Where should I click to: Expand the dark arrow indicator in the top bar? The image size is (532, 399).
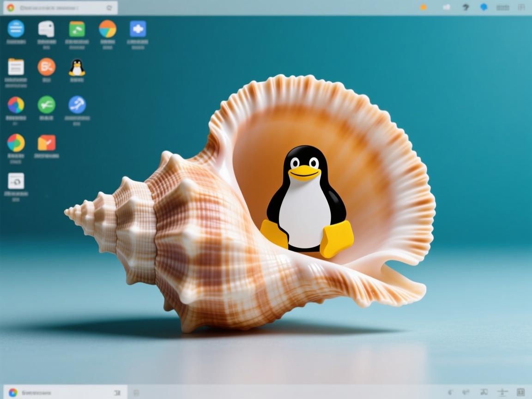pos(466,7)
